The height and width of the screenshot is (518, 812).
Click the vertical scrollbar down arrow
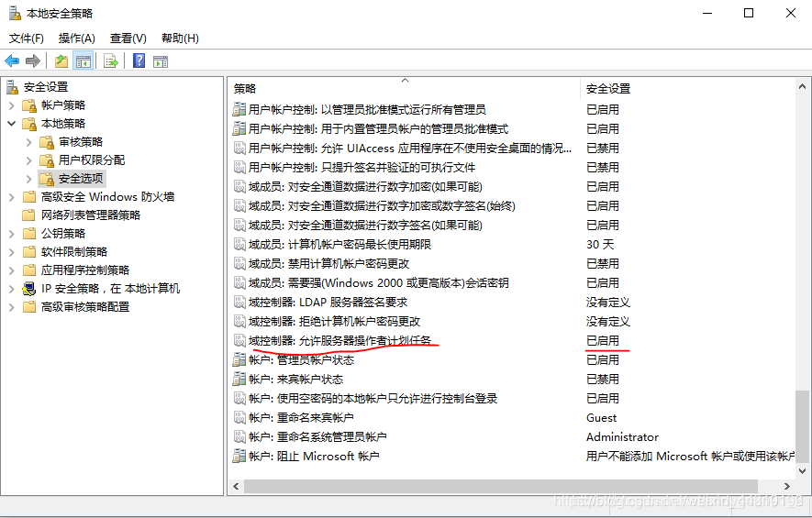802,471
